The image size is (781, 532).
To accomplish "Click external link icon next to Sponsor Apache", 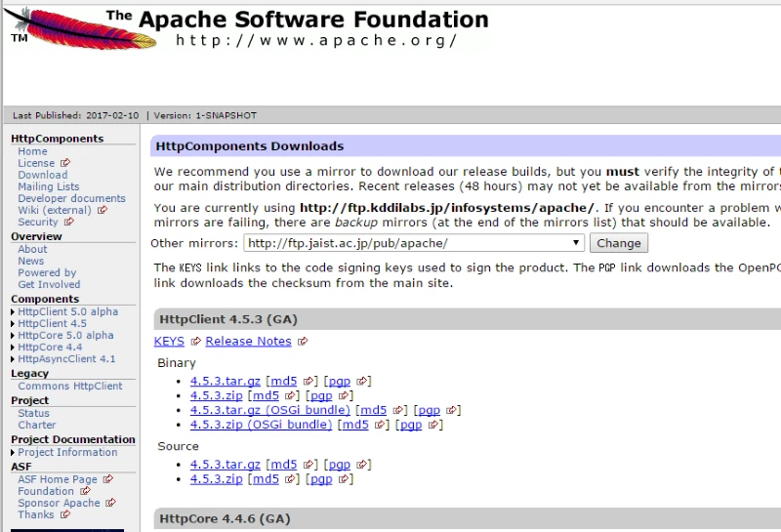I will (x=110, y=503).
